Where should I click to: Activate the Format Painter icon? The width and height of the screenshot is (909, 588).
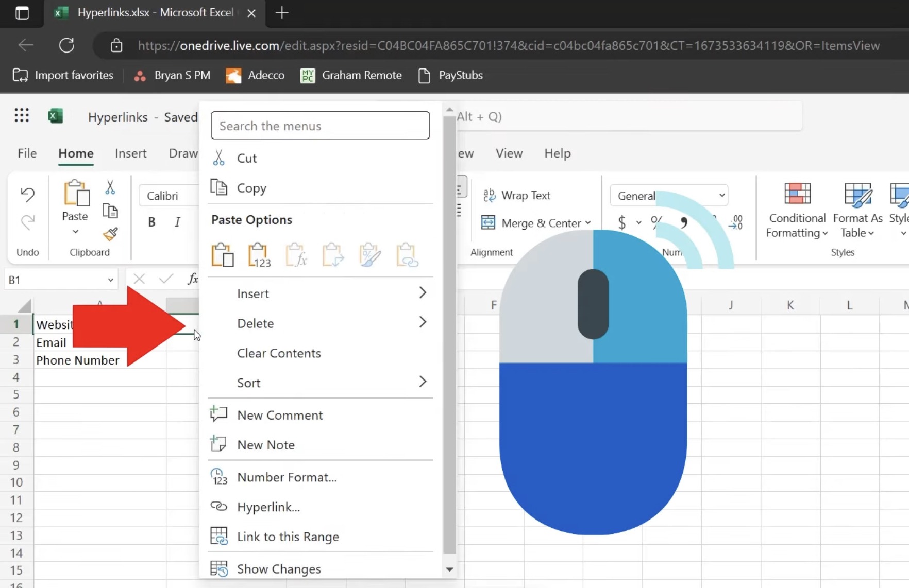click(x=110, y=234)
